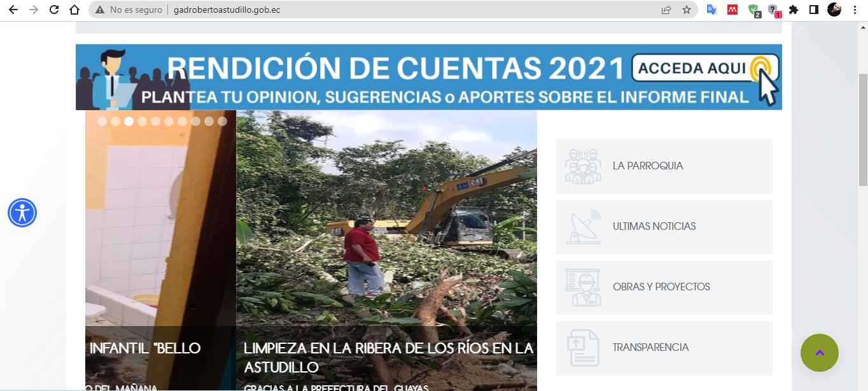The width and height of the screenshot is (868, 391).
Task: Open the Mendeley red extension icon
Action: [x=732, y=10]
